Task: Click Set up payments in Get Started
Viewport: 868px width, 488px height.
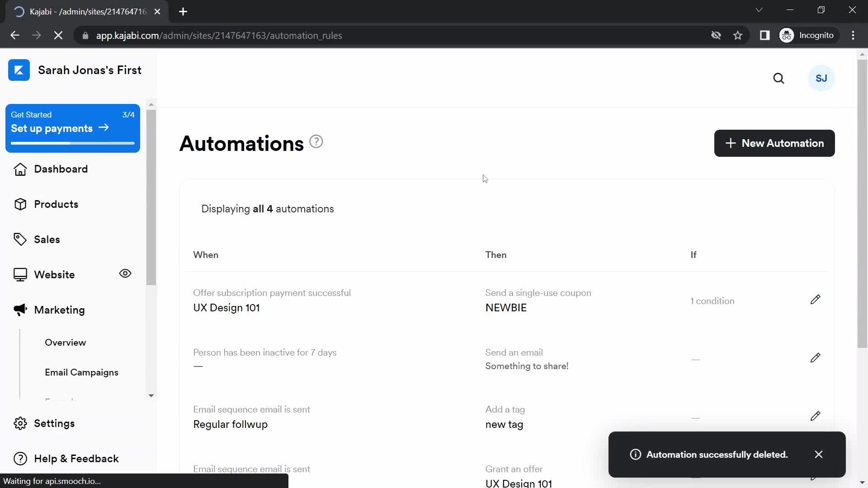Action: [x=60, y=128]
